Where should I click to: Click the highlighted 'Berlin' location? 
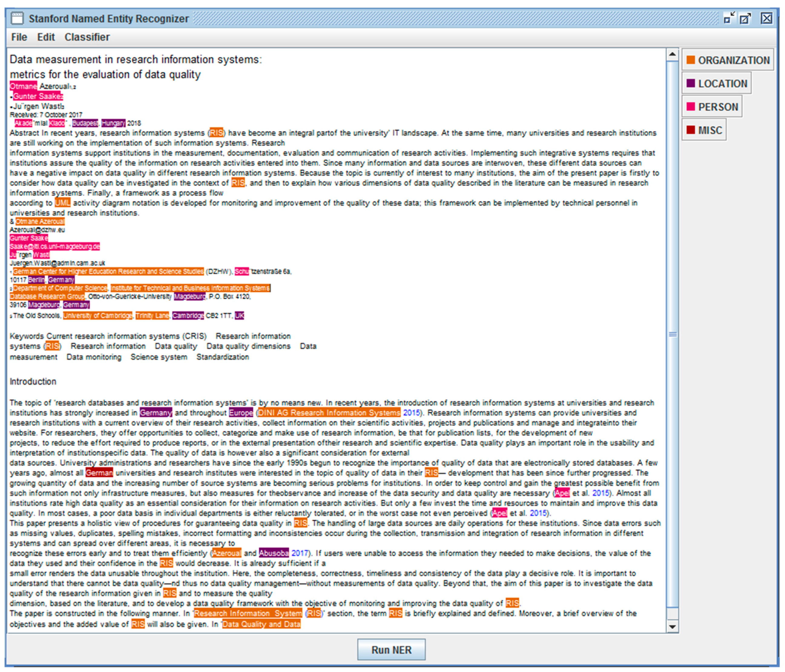coord(36,280)
